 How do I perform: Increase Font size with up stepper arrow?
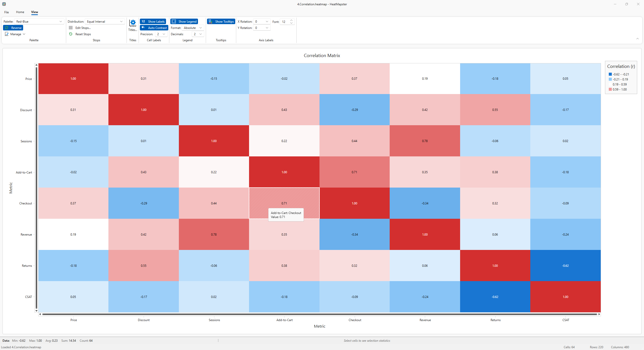click(291, 20)
